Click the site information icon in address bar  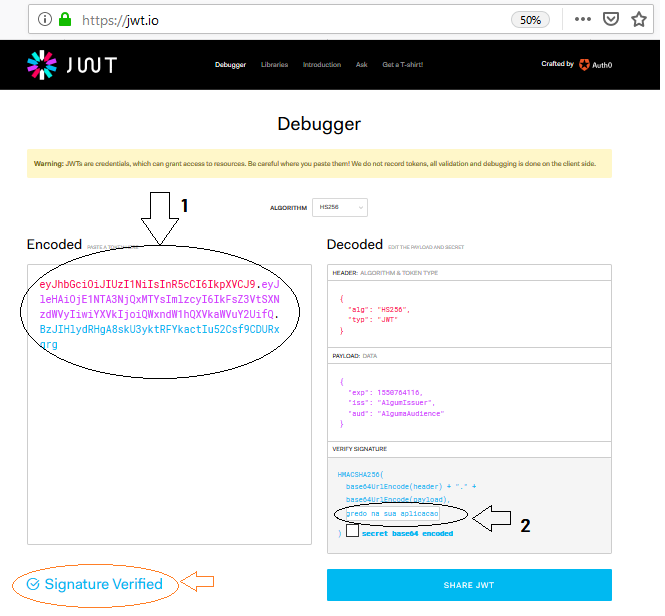45,19
